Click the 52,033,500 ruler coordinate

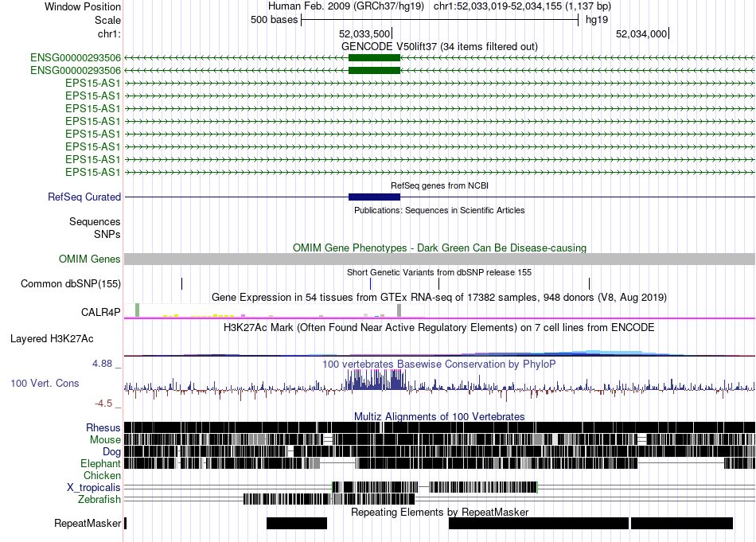point(364,33)
